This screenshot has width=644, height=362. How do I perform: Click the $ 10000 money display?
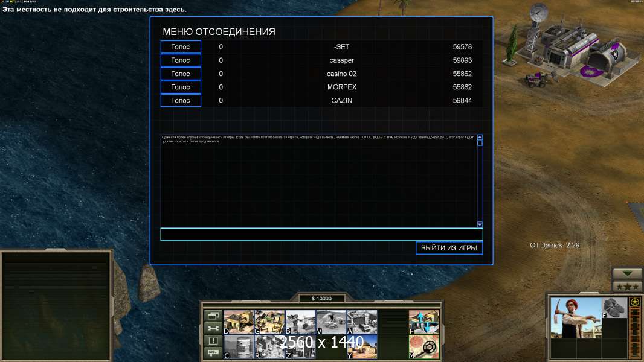[321, 299]
